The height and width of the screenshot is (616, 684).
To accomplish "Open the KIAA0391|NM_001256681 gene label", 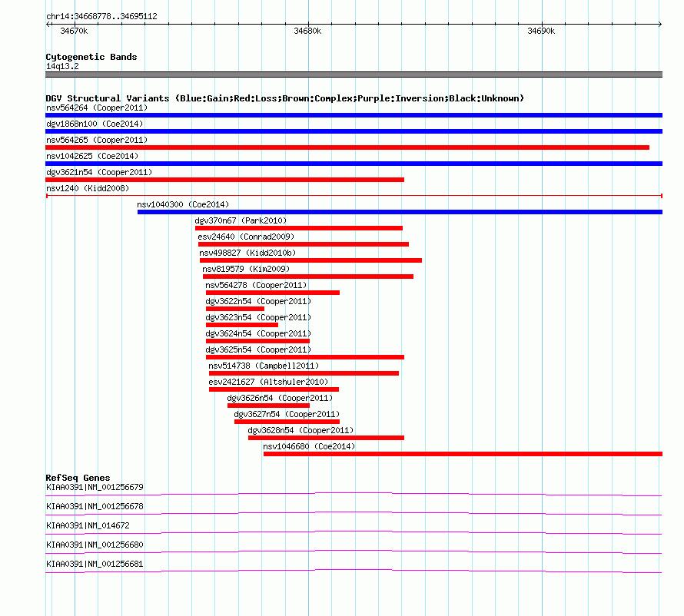I will (x=95, y=564).
